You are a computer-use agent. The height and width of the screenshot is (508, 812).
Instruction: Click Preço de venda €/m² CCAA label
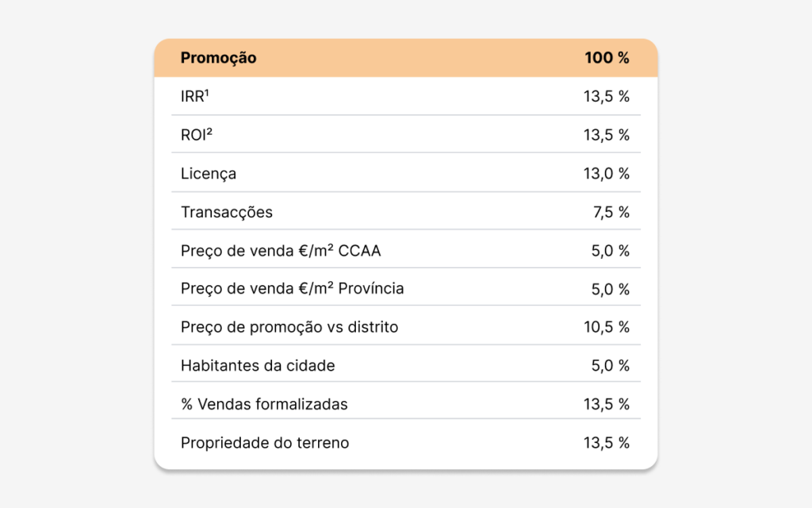coord(281,251)
